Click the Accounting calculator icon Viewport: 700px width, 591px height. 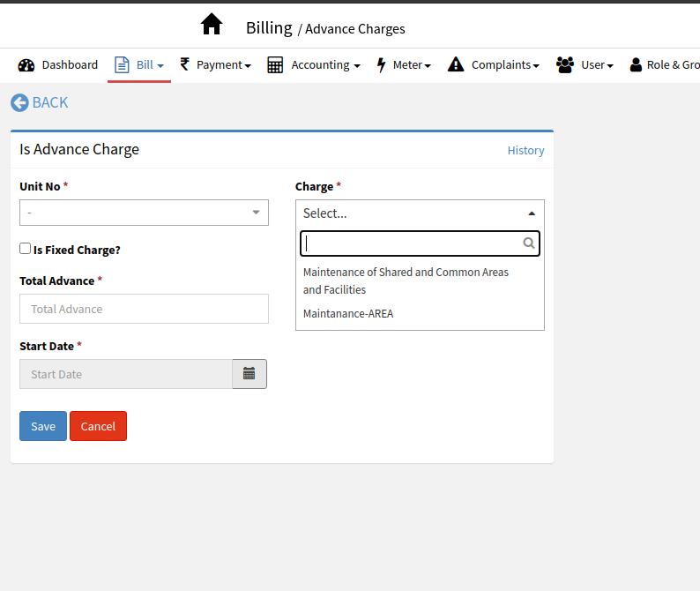pos(275,65)
